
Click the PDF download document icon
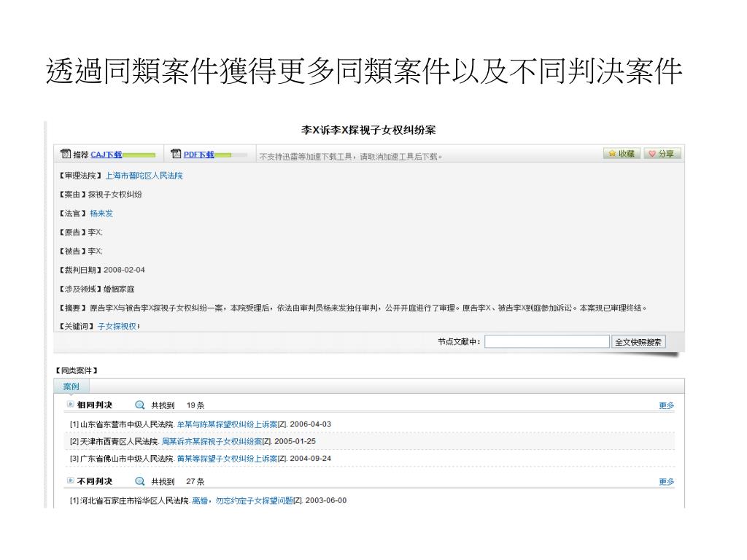[x=177, y=153]
